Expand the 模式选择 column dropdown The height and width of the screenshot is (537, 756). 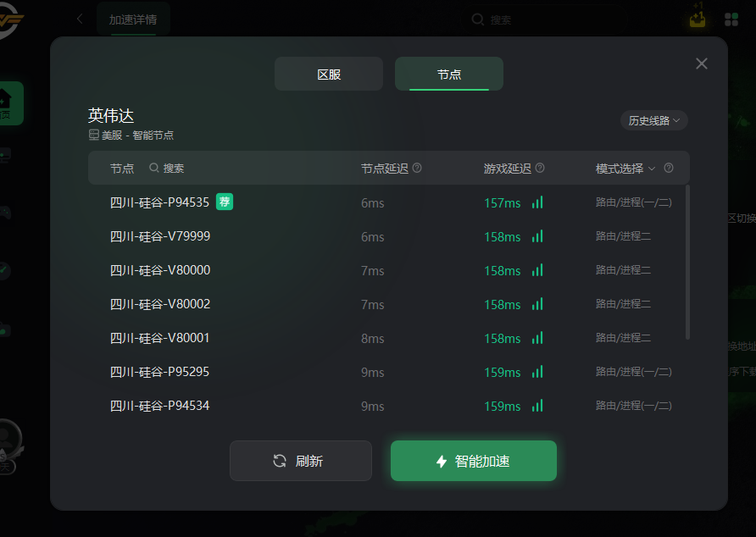tap(651, 169)
